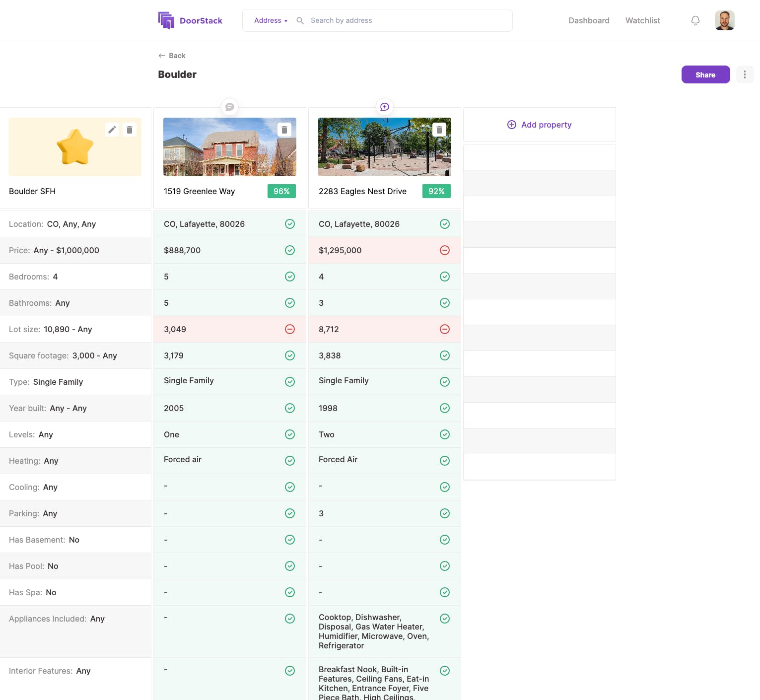Add a comment on 2283 Eagles Nest Drive
Viewport: 760px width, 700px height.
[x=385, y=107]
